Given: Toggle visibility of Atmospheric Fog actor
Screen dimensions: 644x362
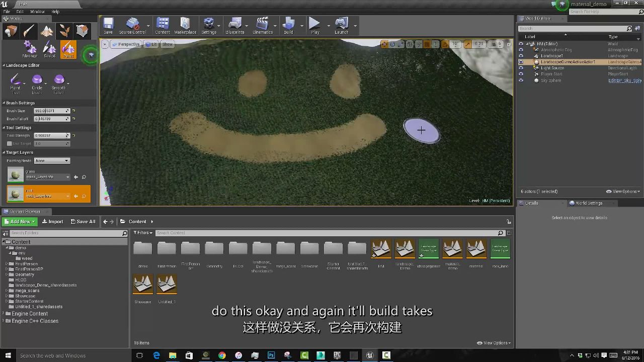Looking at the screenshot, I should [x=521, y=50].
